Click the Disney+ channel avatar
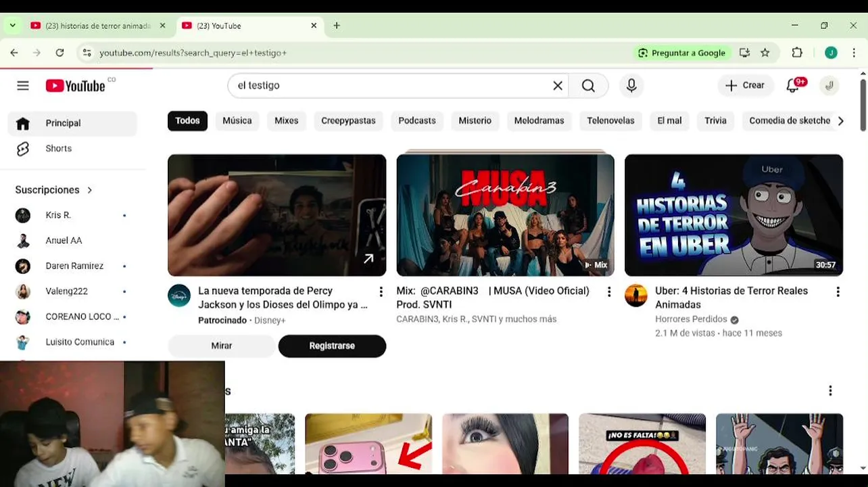 pyautogui.click(x=179, y=296)
